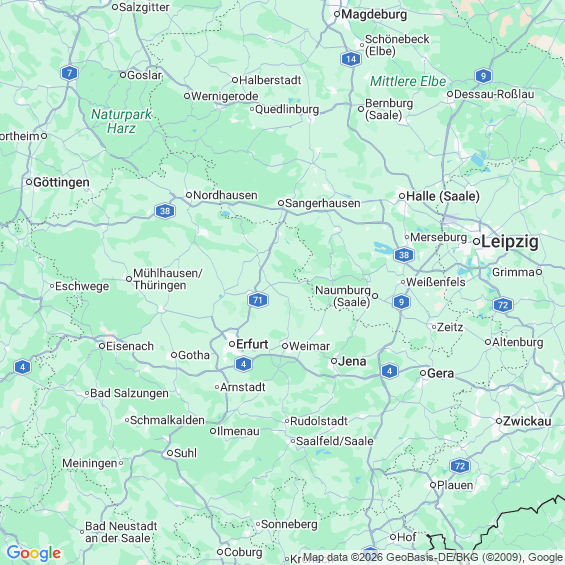This screenshot has height=565, width=565.
Task: Select the Zwickau city label
Action: click(x=527, y=421)
